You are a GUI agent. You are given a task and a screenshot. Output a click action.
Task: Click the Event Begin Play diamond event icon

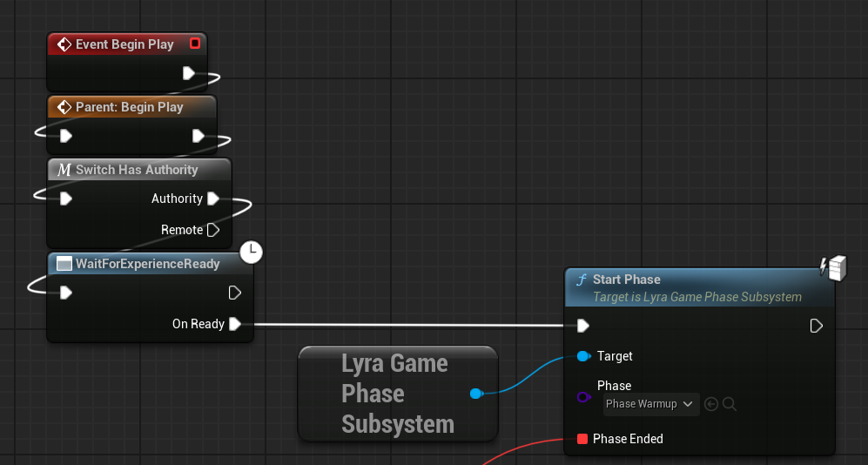tap(64, 44)
